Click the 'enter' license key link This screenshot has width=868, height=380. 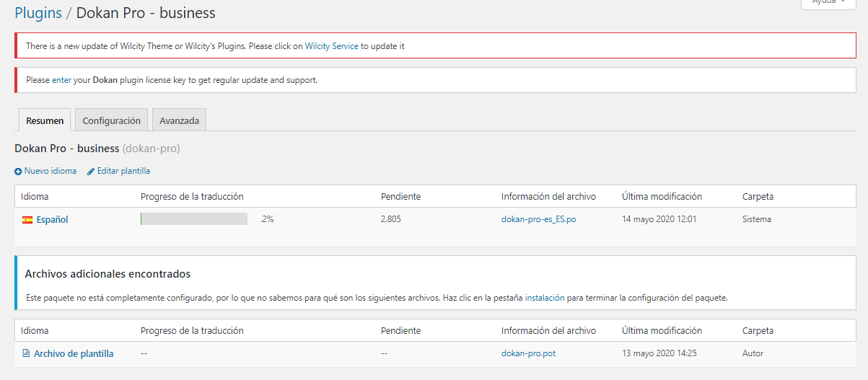(x=61, y=81)
